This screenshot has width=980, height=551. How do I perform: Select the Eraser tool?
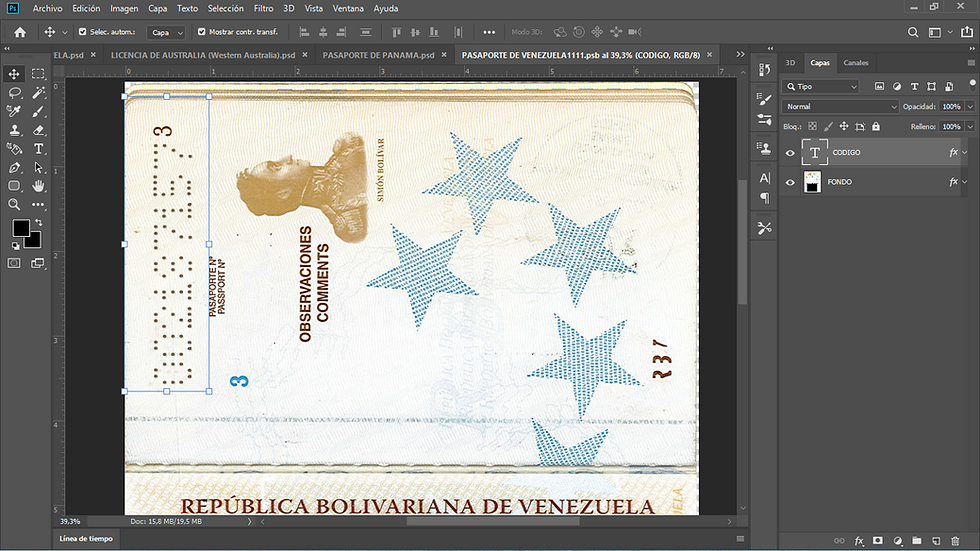click(x=38, y=130)
